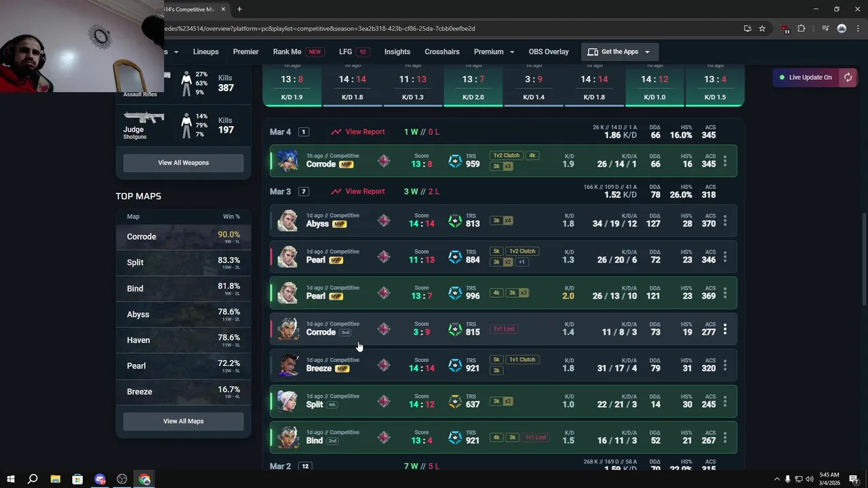The height and width of the screenshot is (488, 868).
Task: Open the three-dot menu on the Split match row
Action: coord(725,401)
